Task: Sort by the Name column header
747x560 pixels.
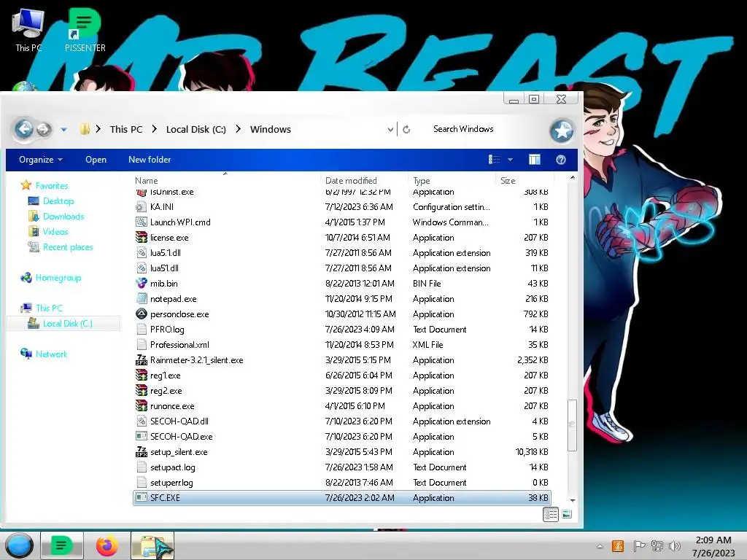Action: click(146, 181)
